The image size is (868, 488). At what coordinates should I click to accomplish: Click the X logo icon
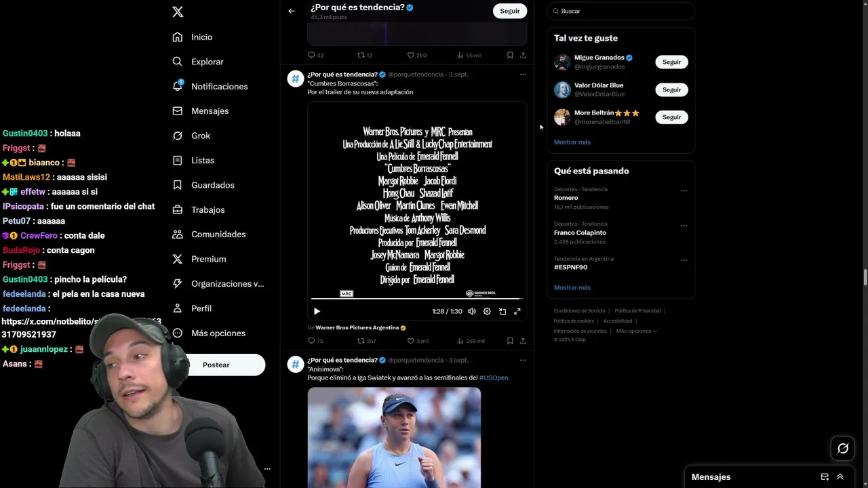pyautogui.click(x=178, y=12)
